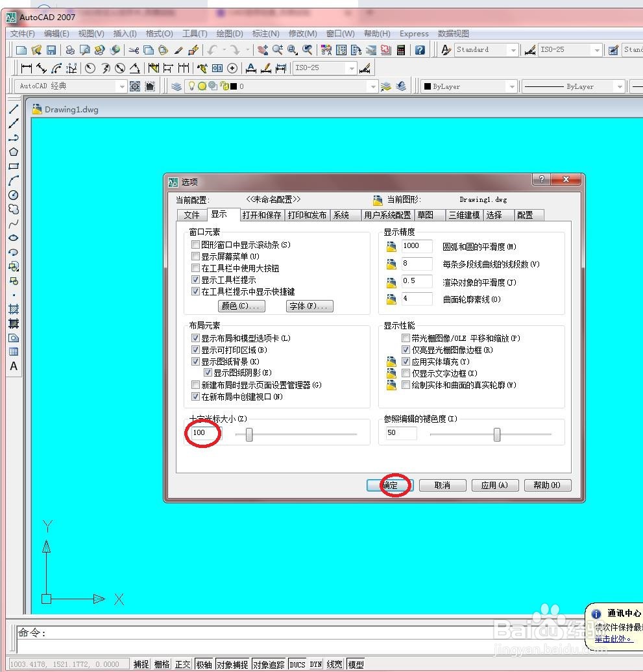Image resolution: width=643 pixels, height=672 pixels.
Task: Toggle display paper shadow checkbox
Action: click(208, 373)
